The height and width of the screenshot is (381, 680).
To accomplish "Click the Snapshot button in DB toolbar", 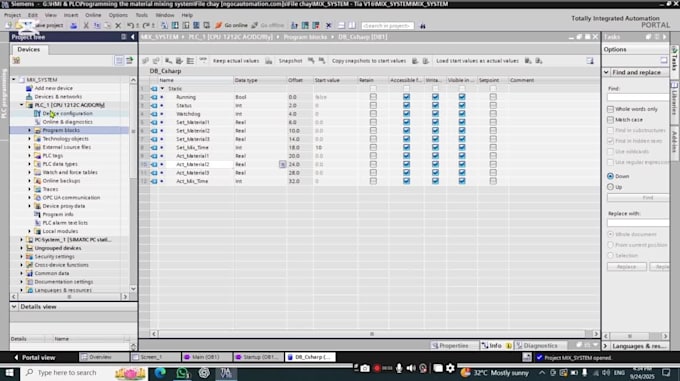I will click(290, 61).
